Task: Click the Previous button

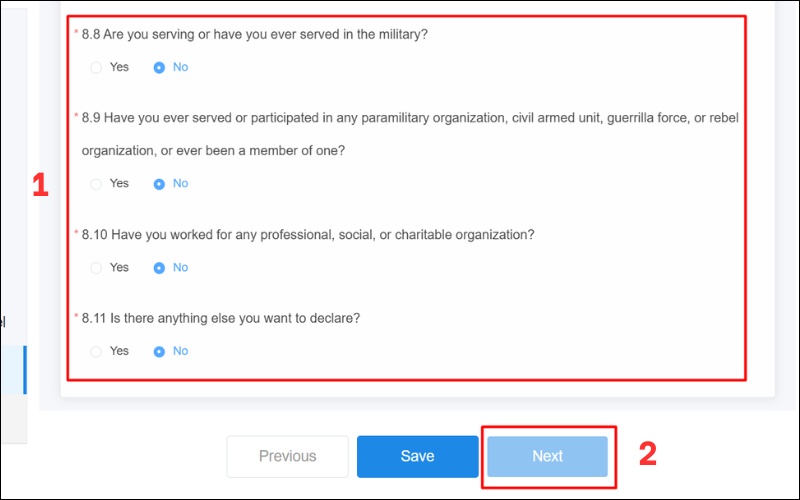Action: coord(287,456)
